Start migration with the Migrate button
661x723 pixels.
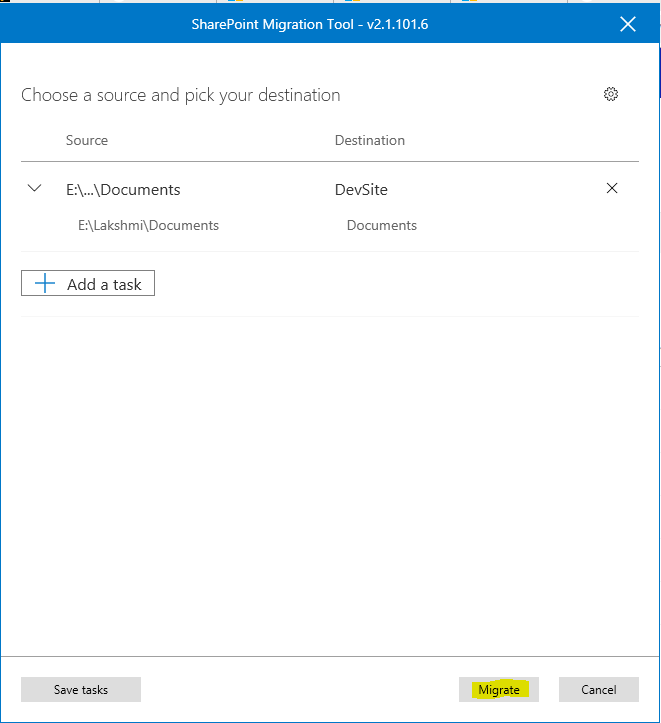[499, 689]
